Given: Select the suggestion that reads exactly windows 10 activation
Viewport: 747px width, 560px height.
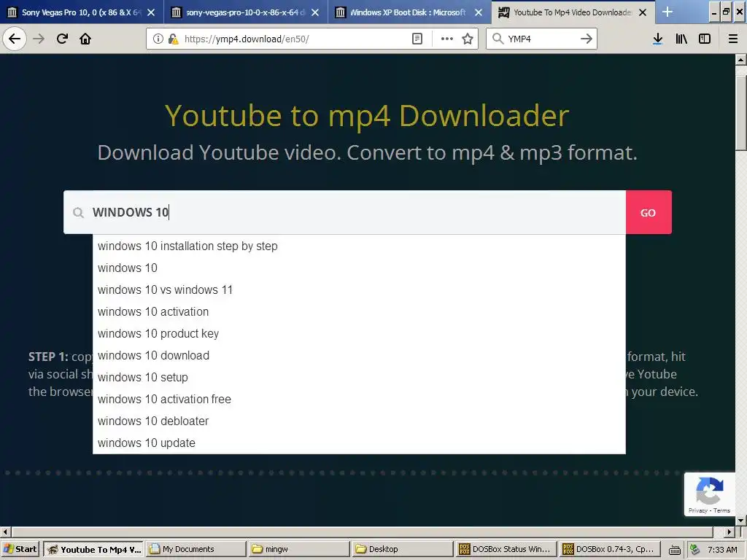Looking at the screenshot, I should [359, 312].
